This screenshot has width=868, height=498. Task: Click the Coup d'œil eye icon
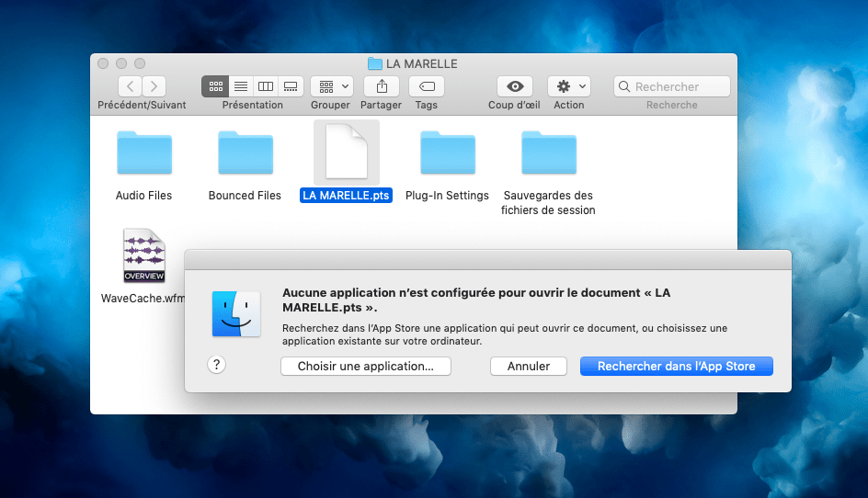(x=515, y=86)
